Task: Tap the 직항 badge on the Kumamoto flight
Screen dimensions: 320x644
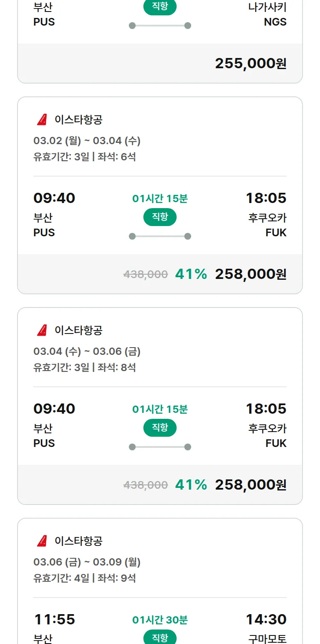Action: pyautogui.click(x=160, y=638)
